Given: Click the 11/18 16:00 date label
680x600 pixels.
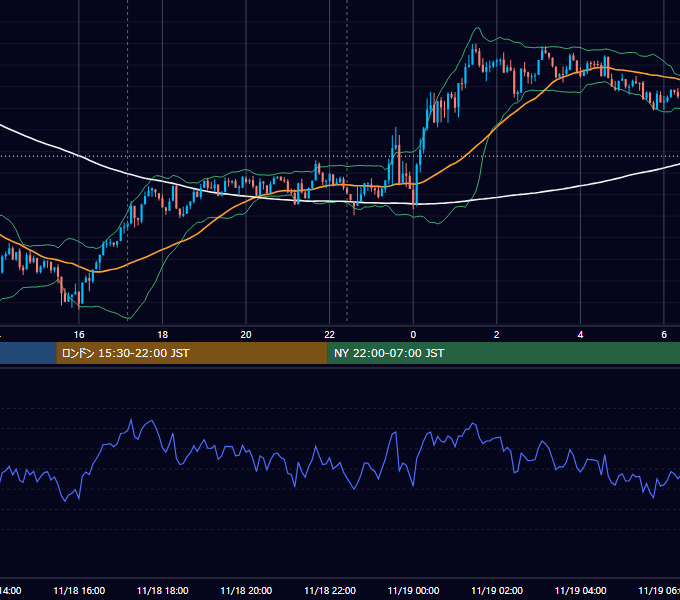Looking at the screenshot, I should [x=79, y=590].
